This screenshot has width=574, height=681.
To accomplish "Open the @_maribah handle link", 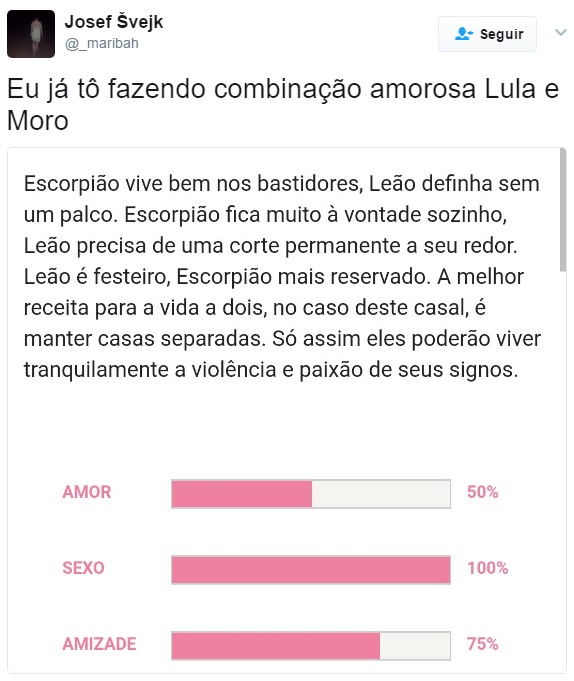I will coord(102,43).
